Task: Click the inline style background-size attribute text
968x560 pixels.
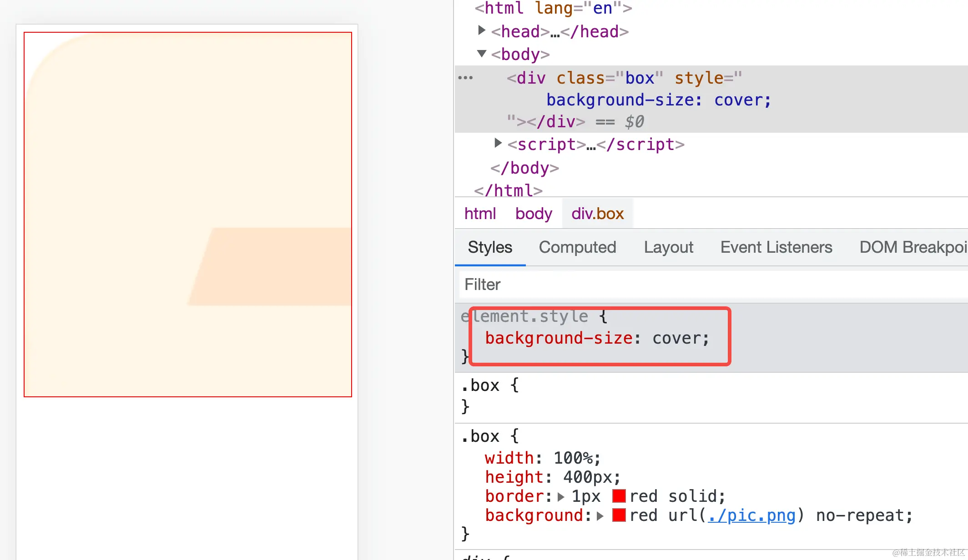Action: [658, 100]
